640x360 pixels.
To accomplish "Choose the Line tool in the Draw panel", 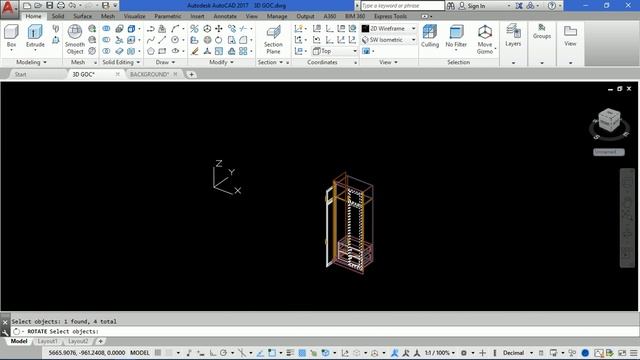I will 162,40.
